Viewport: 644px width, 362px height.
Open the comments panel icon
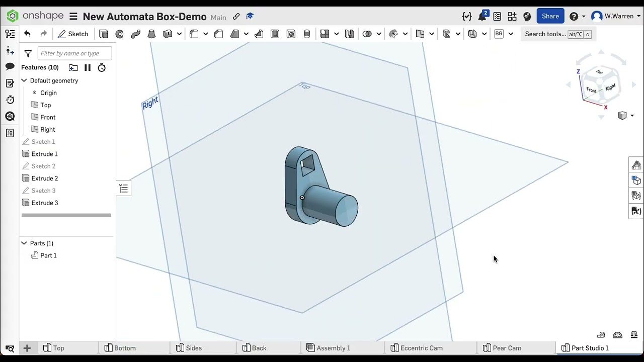coord(10,67)
